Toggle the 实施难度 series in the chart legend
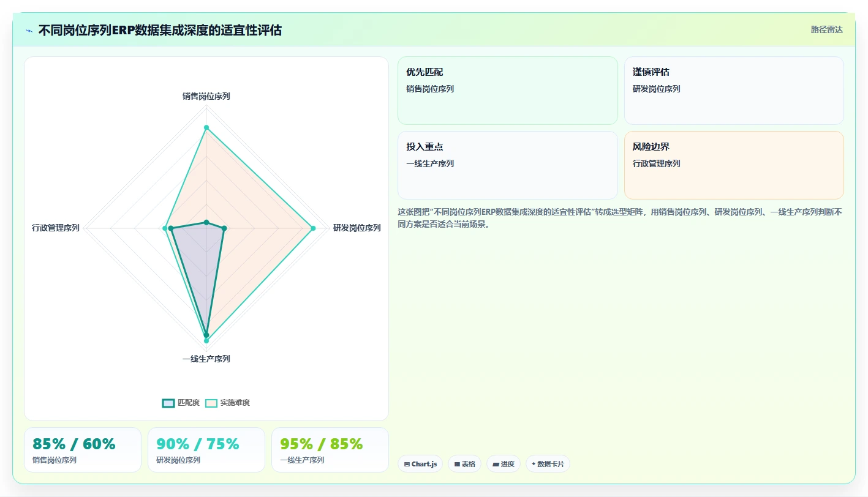The width and height of the screenshot is (868, 497). 227,403
